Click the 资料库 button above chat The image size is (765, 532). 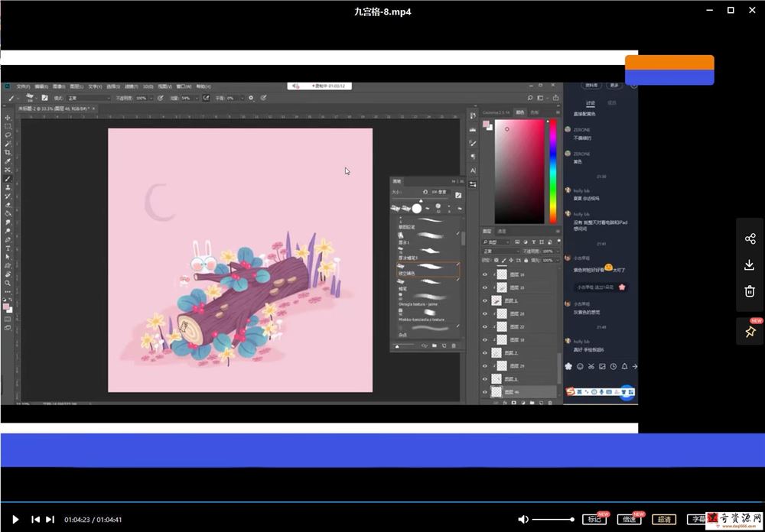[591, 86]
